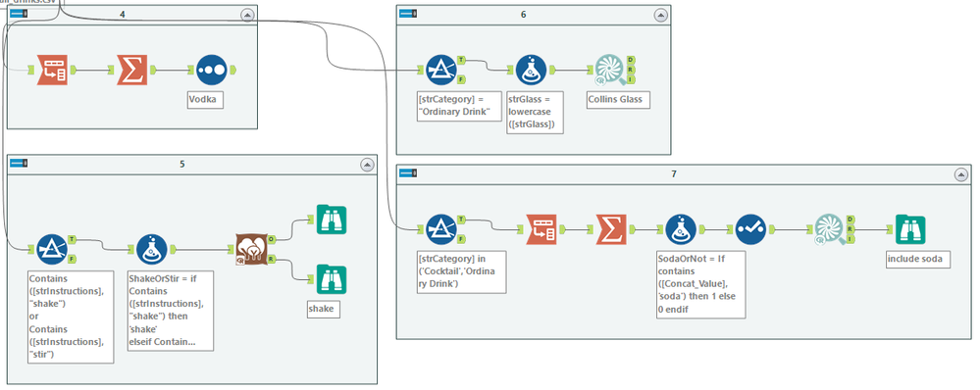
Task: Select the Filter tool in container 7
Action: click(441, 229)
